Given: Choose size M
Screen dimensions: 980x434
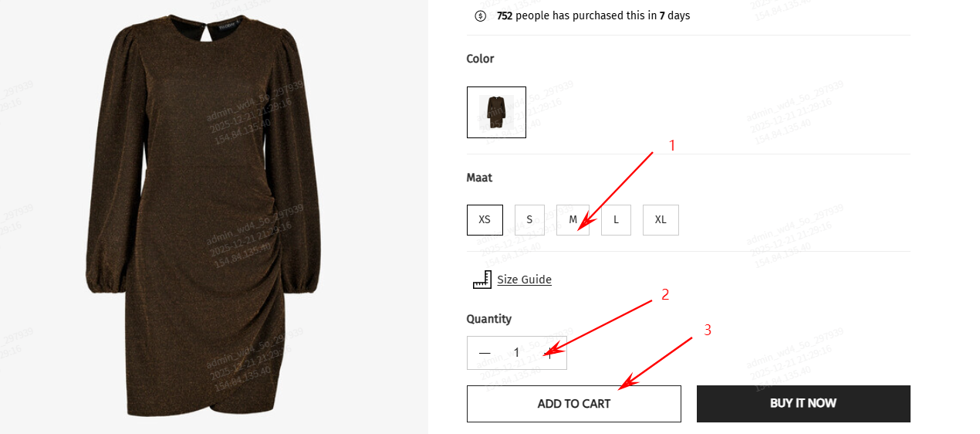Looking at the screenshot, I should tap(573, 219).
